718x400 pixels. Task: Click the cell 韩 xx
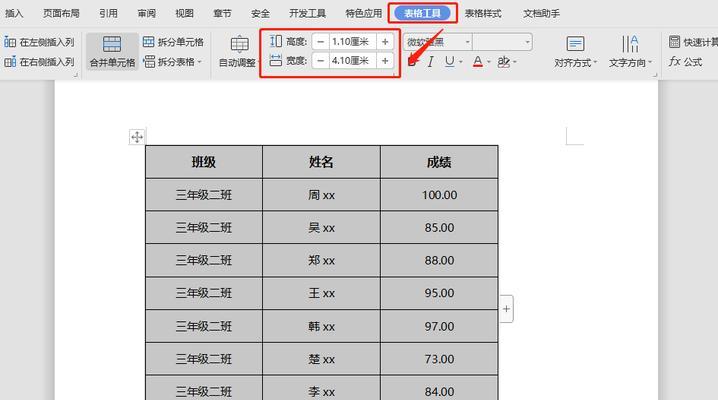321,326
